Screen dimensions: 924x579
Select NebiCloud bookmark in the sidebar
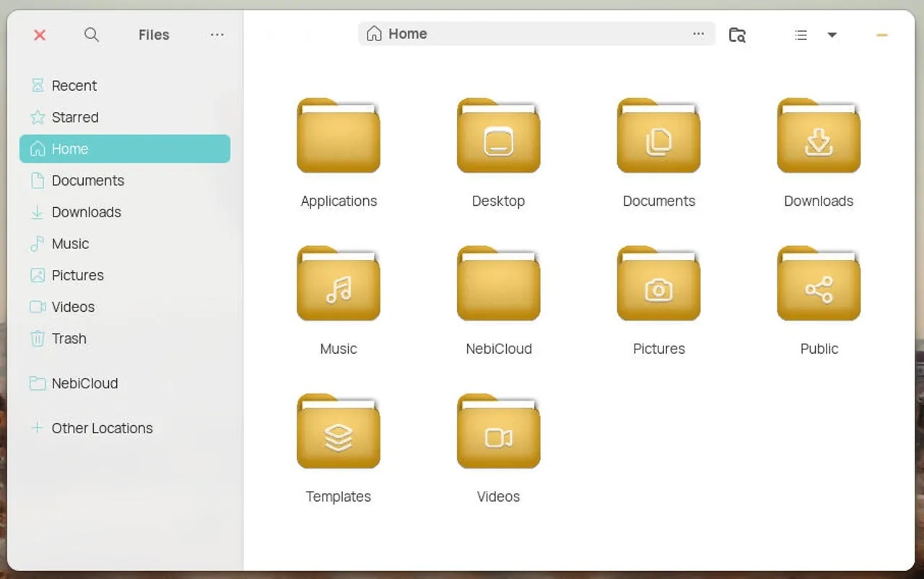pyautogui.click(x=84, y=383)
